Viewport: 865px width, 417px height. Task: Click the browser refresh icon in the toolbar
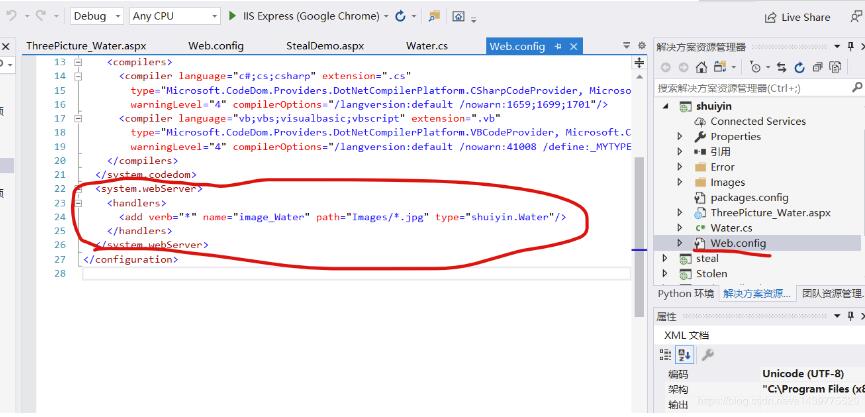[x=401, y=17]
